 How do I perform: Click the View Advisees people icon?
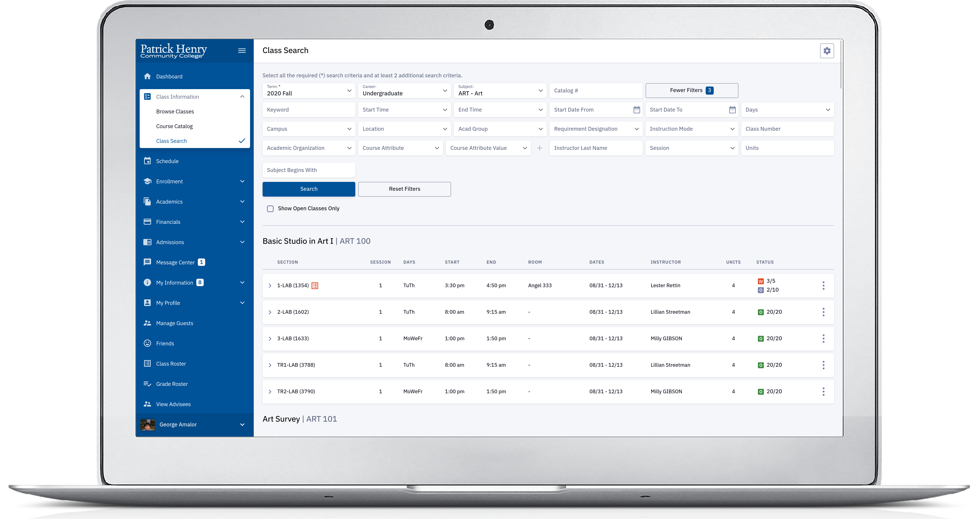tap(147, 404)
